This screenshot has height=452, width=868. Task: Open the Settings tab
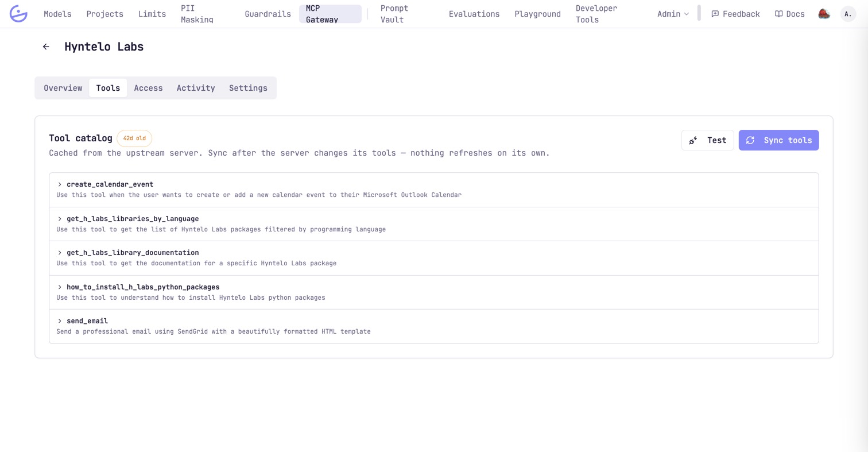(x=248, y=88)
